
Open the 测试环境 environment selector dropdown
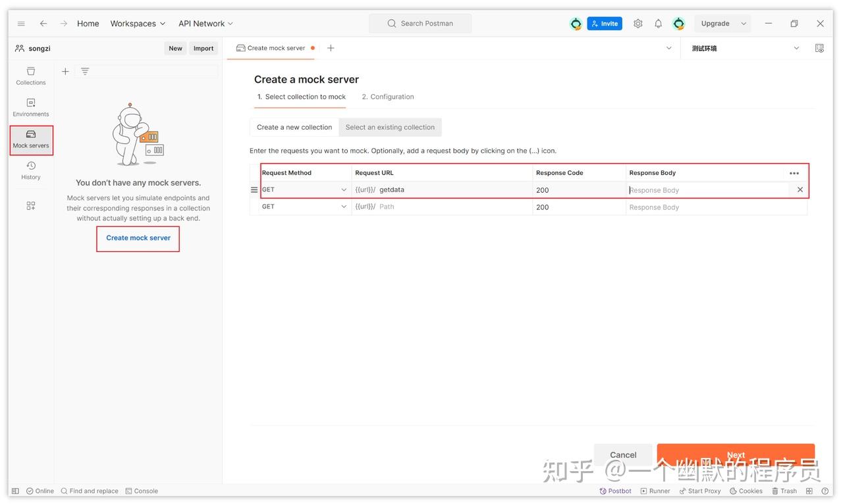(796, 47)
